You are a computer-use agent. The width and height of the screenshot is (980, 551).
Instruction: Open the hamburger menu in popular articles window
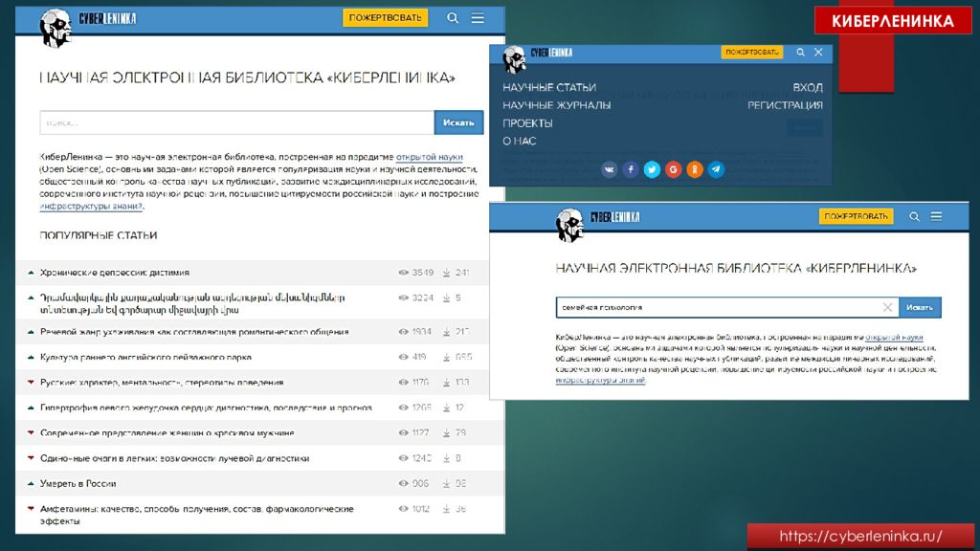pos(478,18)
